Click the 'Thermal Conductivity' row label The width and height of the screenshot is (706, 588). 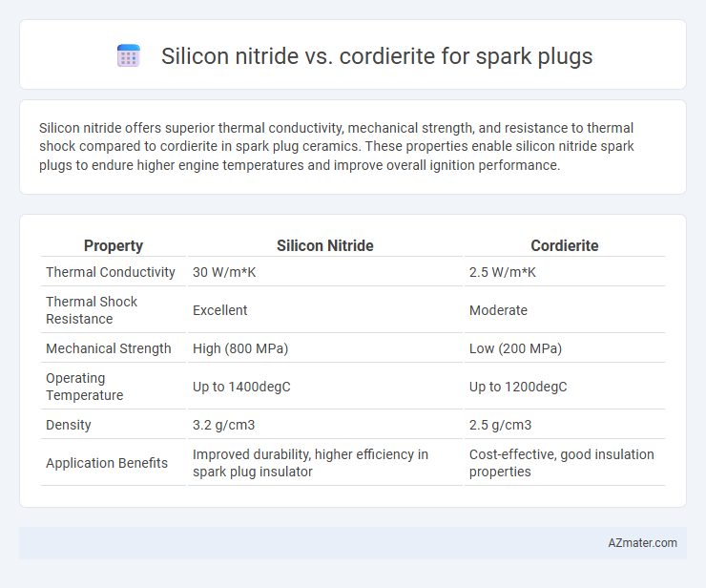pos(111,272)
